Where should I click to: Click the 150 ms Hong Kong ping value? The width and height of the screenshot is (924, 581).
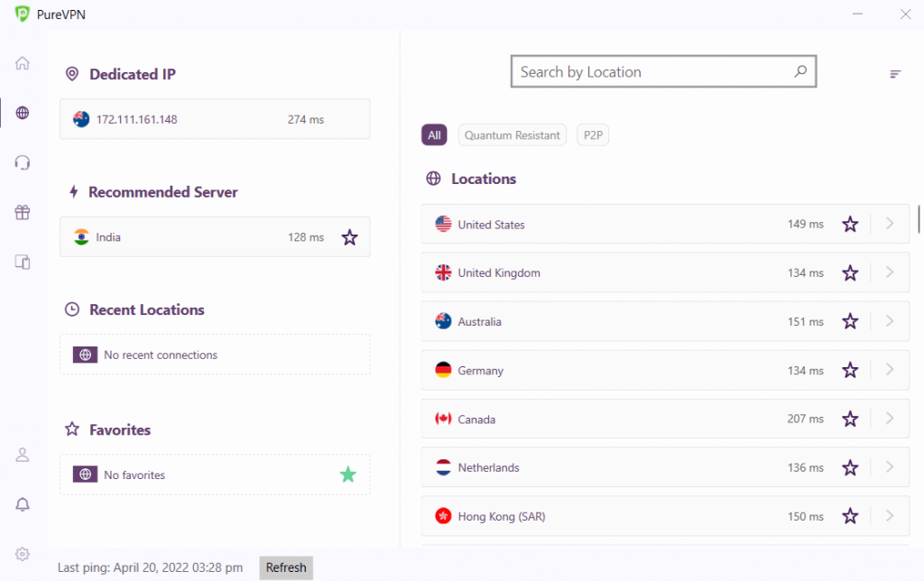[x=806, y=516]
